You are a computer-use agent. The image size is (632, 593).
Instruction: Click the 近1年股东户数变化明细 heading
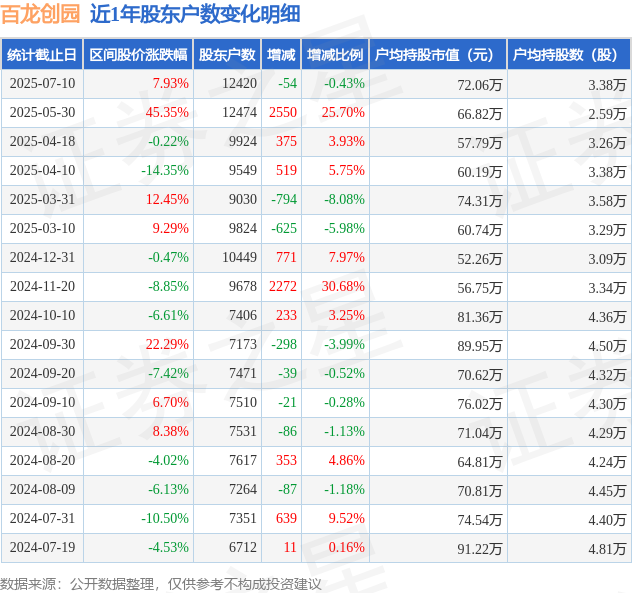[x=195, y=14]
